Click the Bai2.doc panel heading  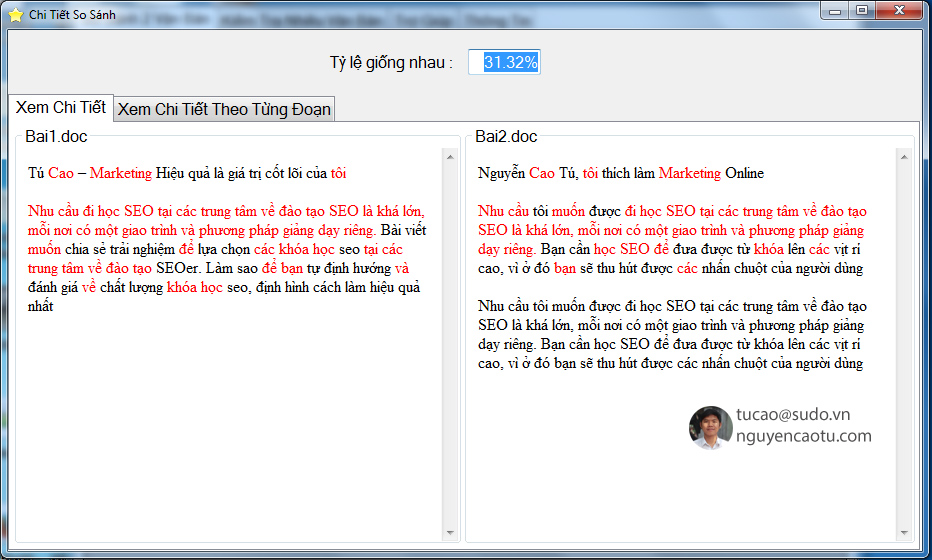click(506, 136)
